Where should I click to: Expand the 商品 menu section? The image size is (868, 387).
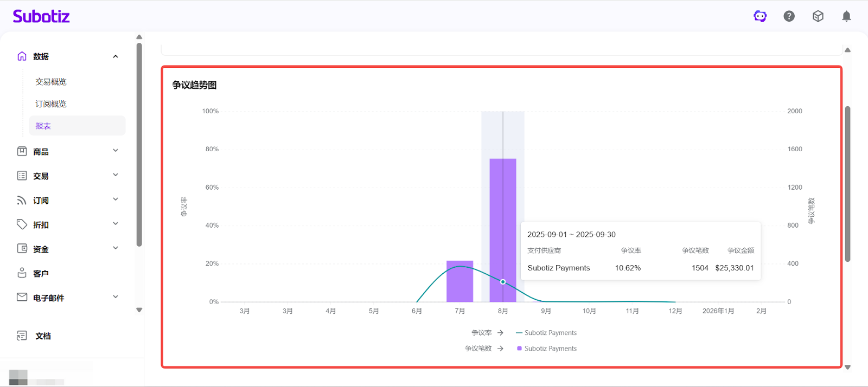[115, 151]
